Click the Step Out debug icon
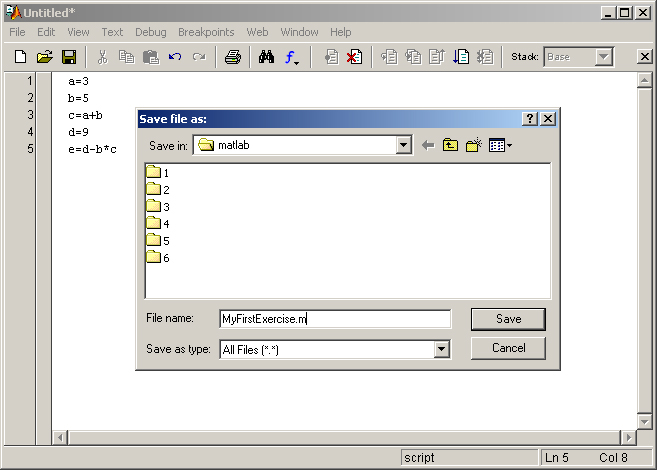 [x=437, y=57]
